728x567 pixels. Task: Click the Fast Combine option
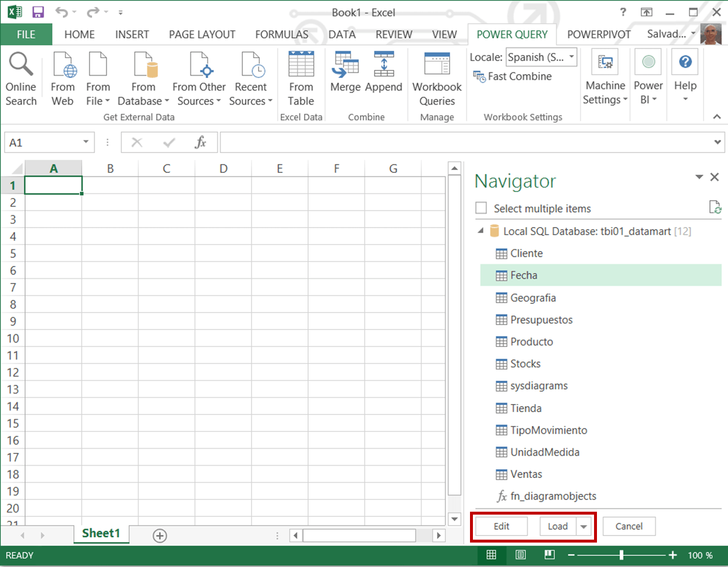pos(513,76)
